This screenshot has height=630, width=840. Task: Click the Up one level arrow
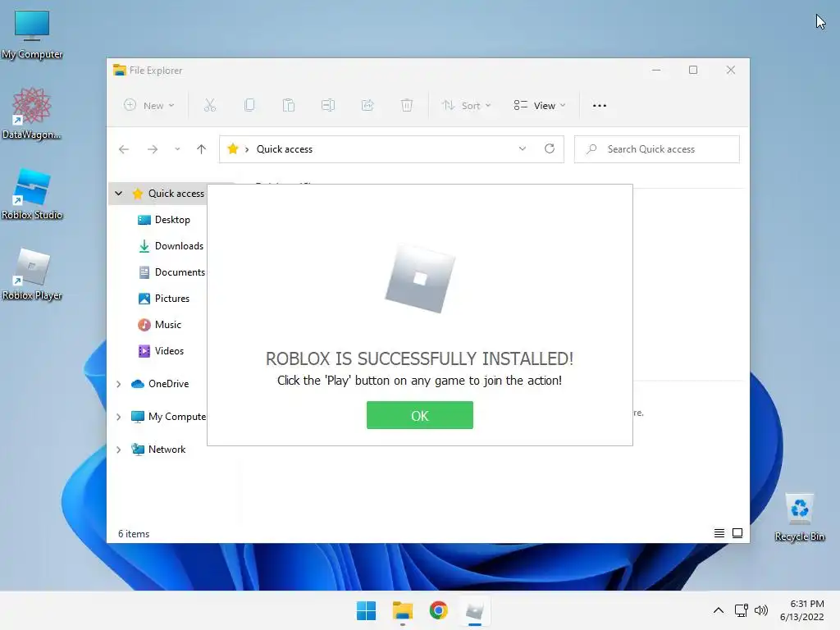pos(202,149)
